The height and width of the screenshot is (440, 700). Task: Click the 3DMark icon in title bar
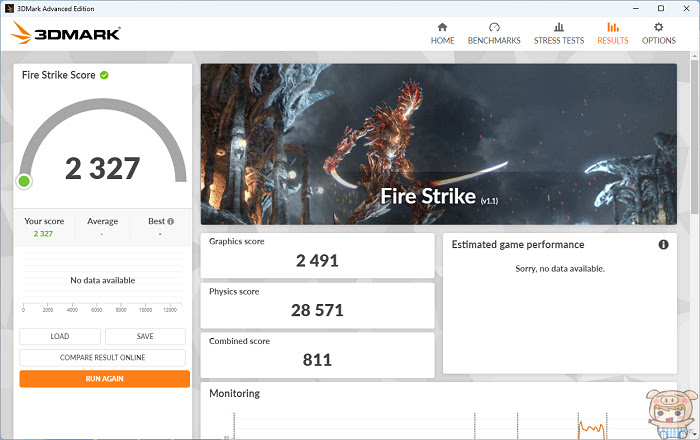9,8
